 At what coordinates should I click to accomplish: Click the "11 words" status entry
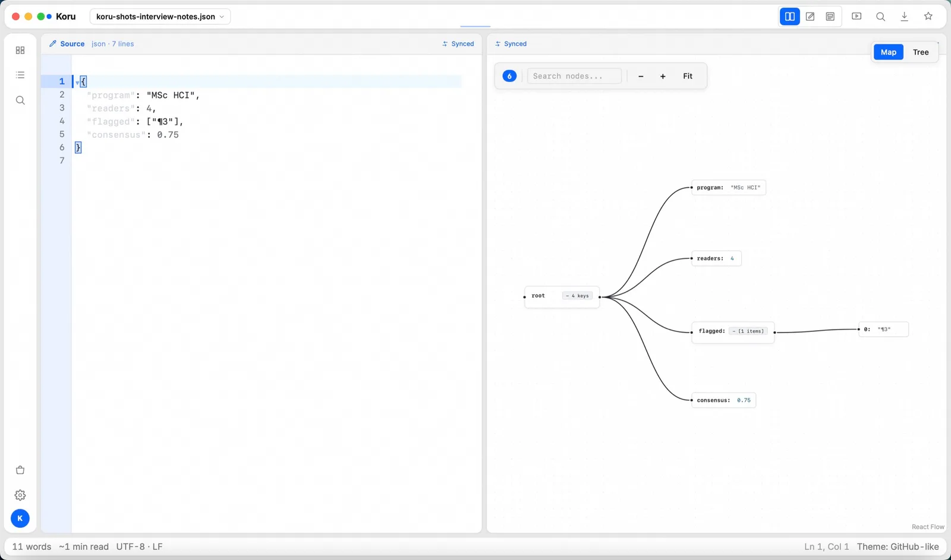coord(32,547)
